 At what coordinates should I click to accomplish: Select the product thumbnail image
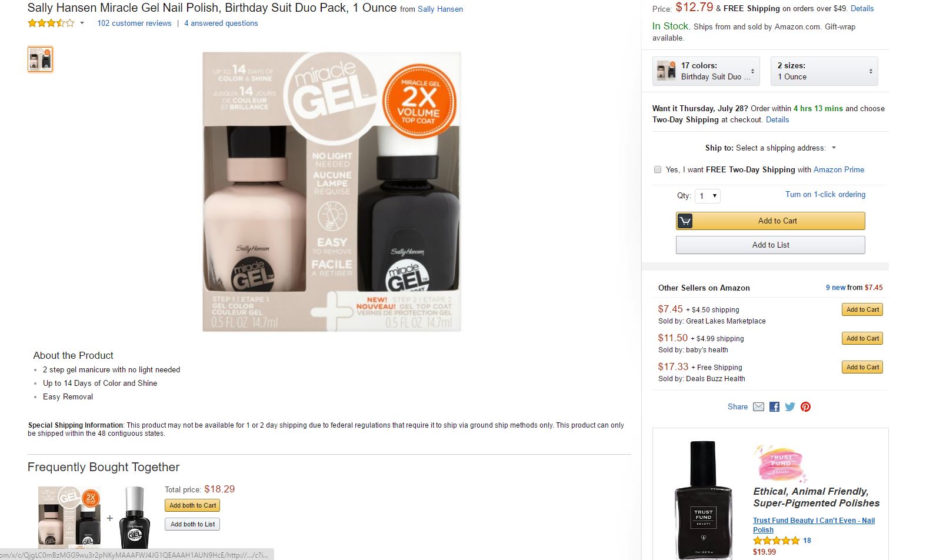pos(40,59)
